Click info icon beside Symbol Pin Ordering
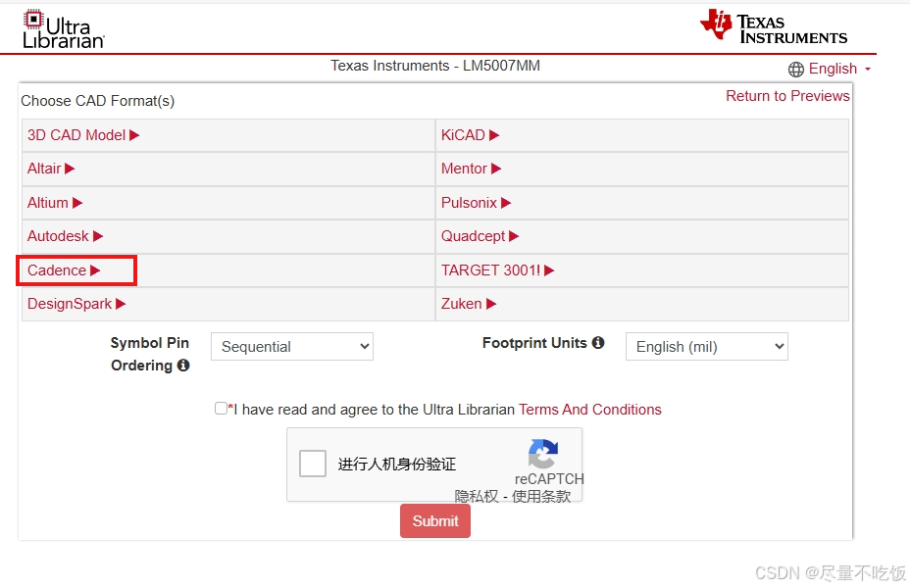This screenshot has height=588, width=910. [183, 366]
